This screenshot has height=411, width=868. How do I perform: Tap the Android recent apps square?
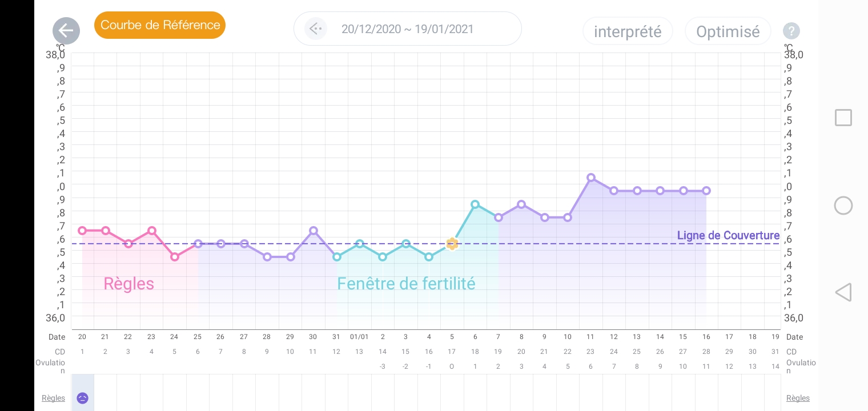[843, 118]
